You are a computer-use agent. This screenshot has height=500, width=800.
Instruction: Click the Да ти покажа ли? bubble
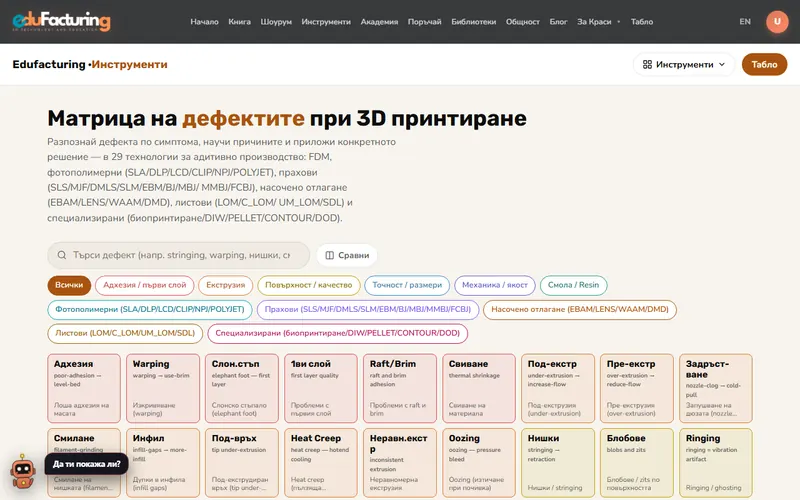(87, 464)
